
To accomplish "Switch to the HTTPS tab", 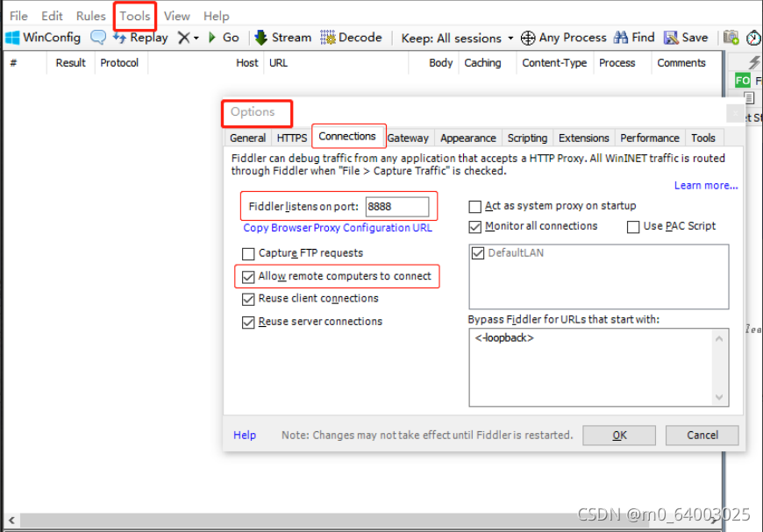I will click(292, 138).
